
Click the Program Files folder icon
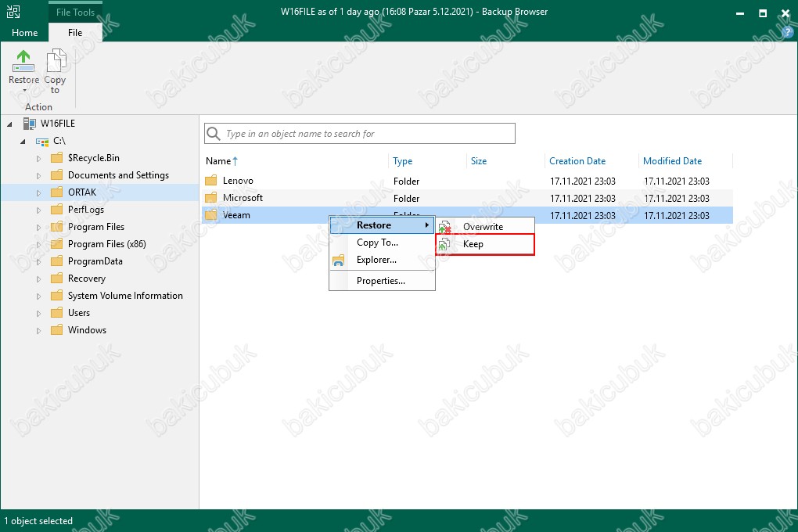click(57, 227)
